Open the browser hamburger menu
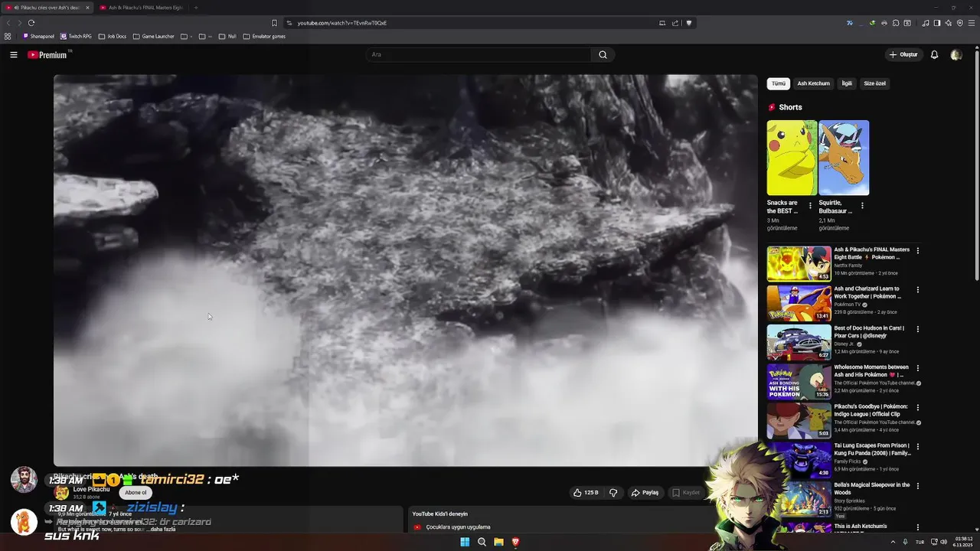Image resolution: width=980 pixels, height=551 pixels. click(x=972, y=23)
